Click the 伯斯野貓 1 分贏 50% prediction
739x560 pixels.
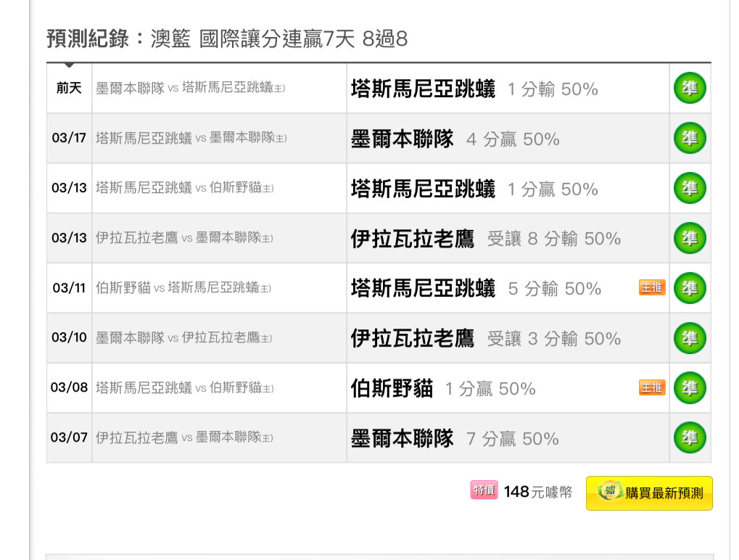point(443,388)
